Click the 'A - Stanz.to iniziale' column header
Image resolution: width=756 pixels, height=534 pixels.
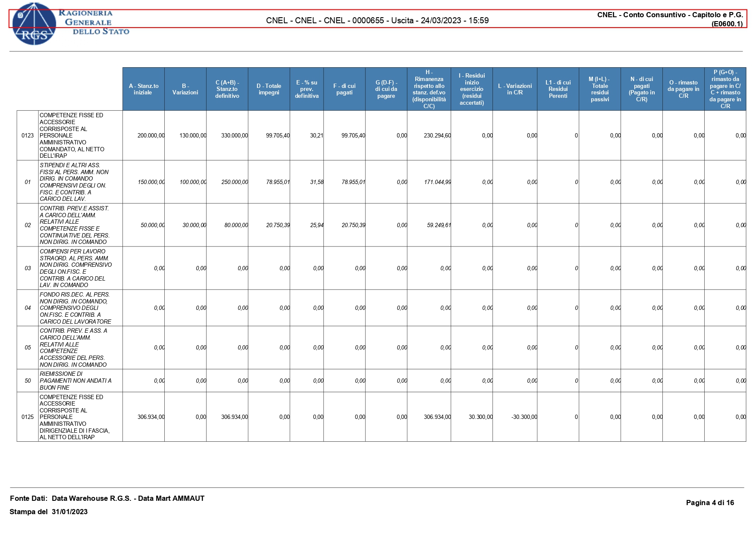pos(143,89)
